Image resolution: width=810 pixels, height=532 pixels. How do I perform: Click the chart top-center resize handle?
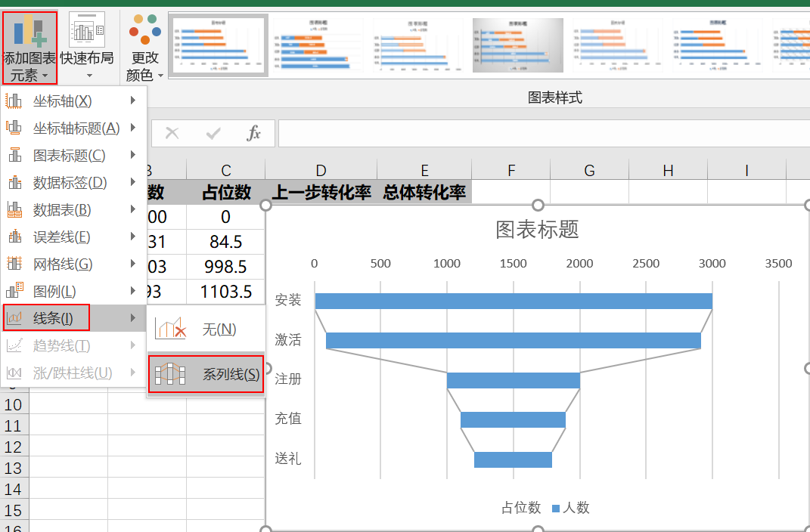tap(538, 206)
